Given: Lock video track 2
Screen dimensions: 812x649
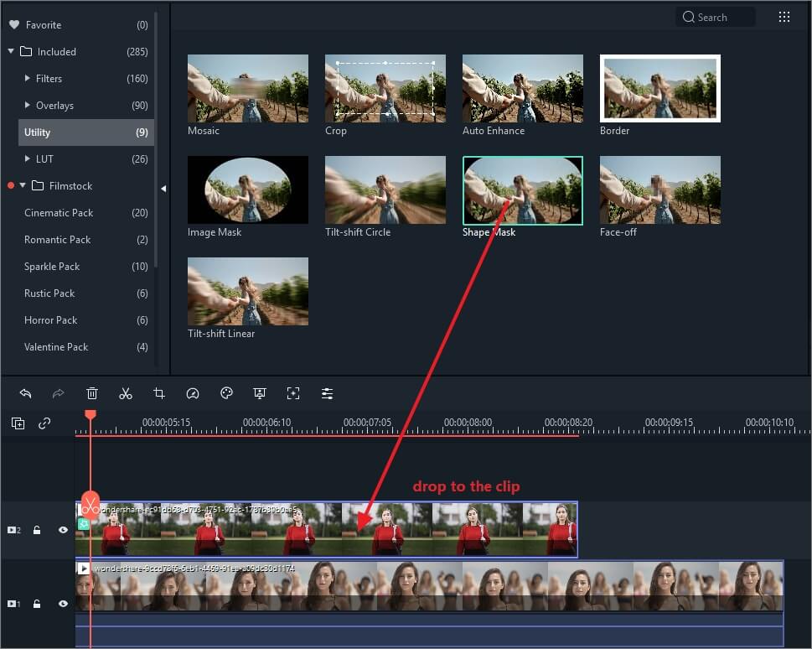Looking at the screenshot, I should 37,530.
